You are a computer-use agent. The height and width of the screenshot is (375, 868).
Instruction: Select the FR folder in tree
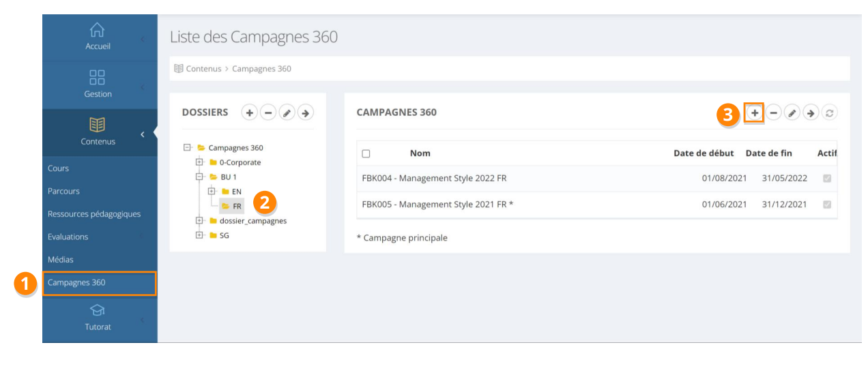pos(237,206)
